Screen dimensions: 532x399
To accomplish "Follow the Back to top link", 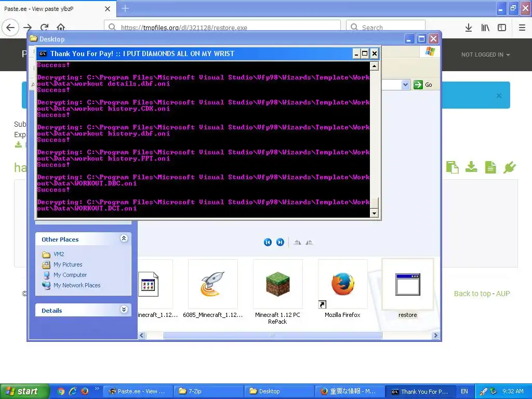I will (472, 294).
